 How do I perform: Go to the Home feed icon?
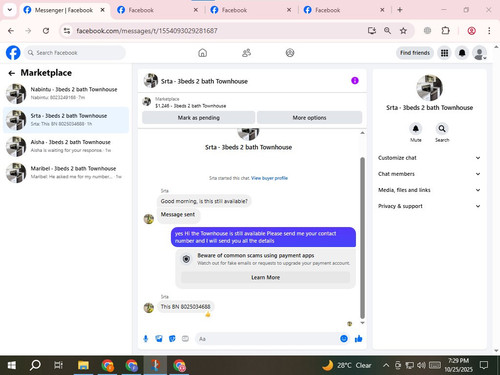pos(202,53)
